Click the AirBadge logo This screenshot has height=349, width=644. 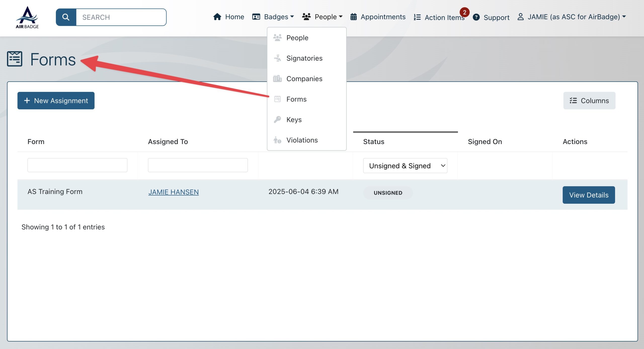point(27,17)
